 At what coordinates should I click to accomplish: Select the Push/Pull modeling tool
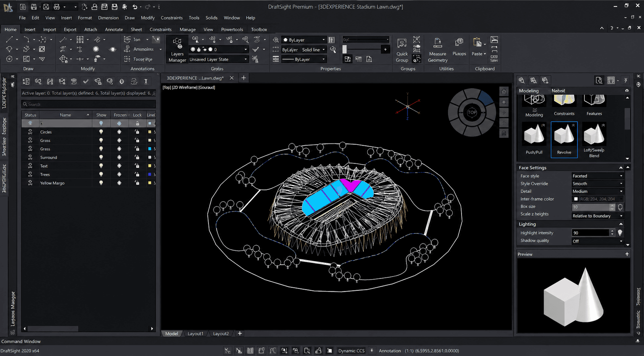tap(534, 139)
